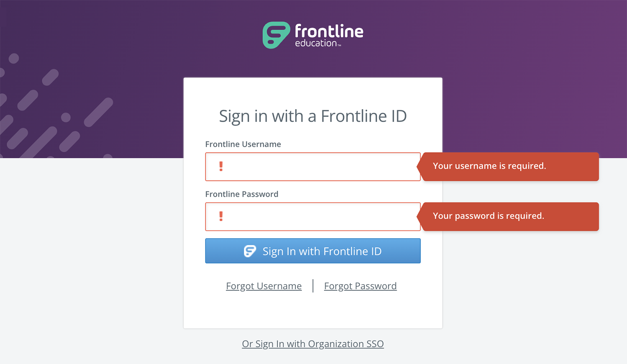This screenshot has height=364, width=627.
Task: Click the green Frontline logo icon
Action: click(x=276, y=35)
